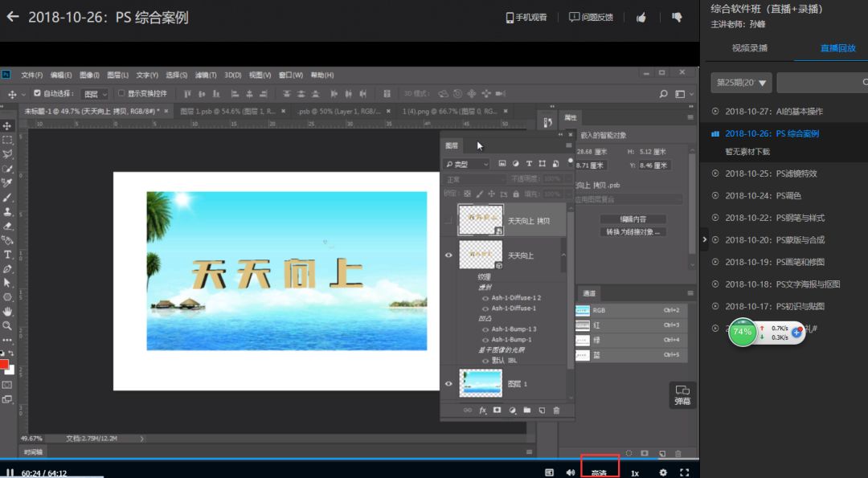Click the 编辑内容 button

(x=633, y=219)
